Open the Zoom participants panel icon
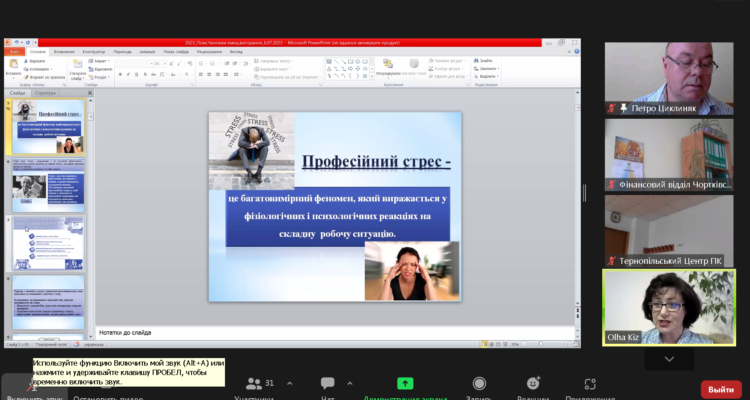Viewport: 750px width, 400px height. [x=254, y=383]
